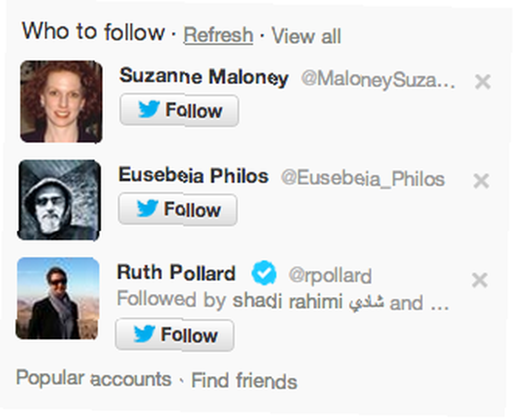Click Twitter bird on Suzanne Maloney's Follow button

coord(149,110)
